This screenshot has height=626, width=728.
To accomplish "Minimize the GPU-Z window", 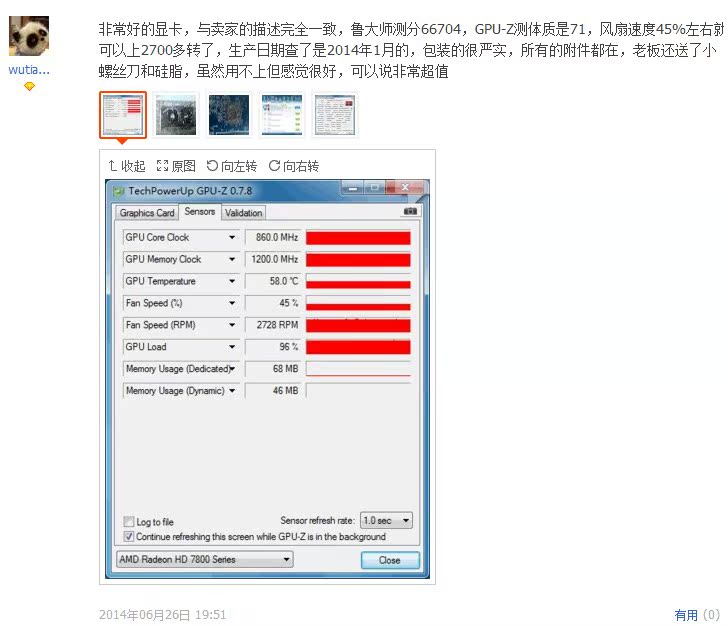I will pos(353,188).
